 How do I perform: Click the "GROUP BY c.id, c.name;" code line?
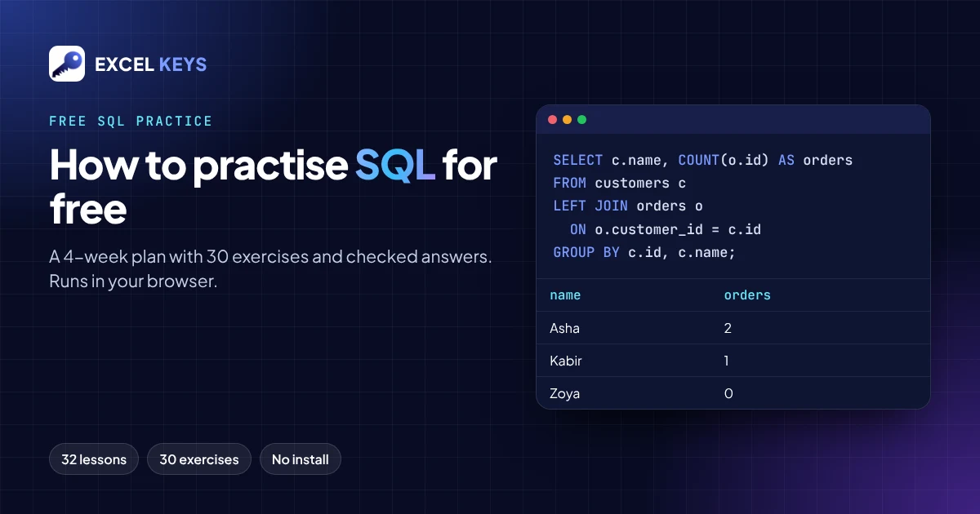coord(644,253)
